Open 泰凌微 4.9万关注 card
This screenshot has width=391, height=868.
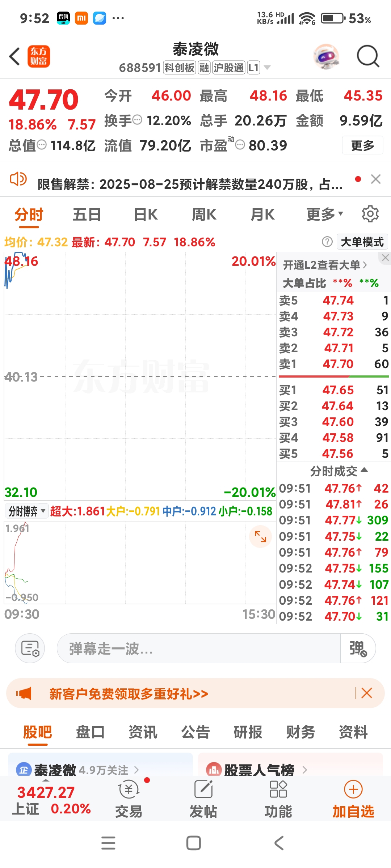point(100,765)
